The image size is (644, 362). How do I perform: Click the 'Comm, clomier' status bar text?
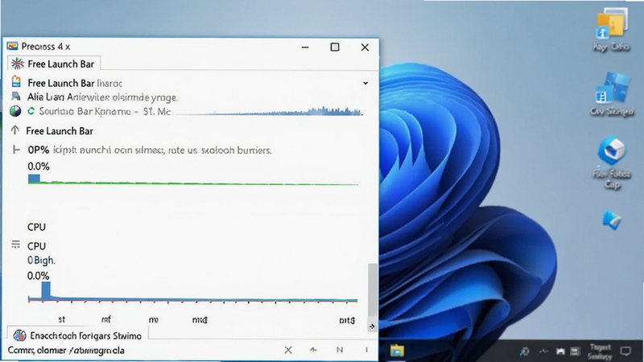(66, 350)
